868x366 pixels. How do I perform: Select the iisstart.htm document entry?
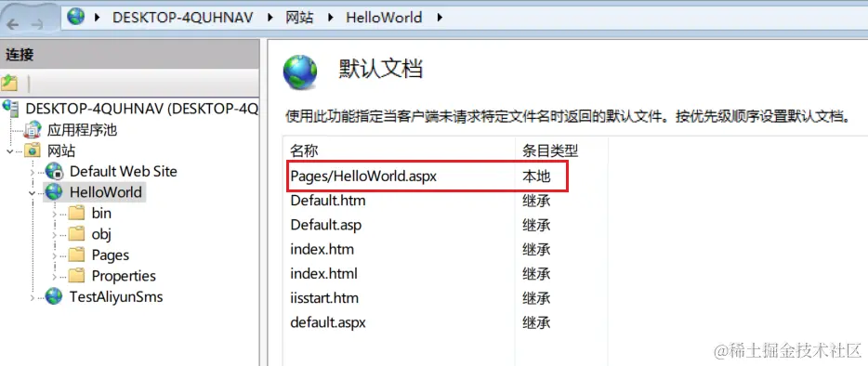tap(324, 298)
